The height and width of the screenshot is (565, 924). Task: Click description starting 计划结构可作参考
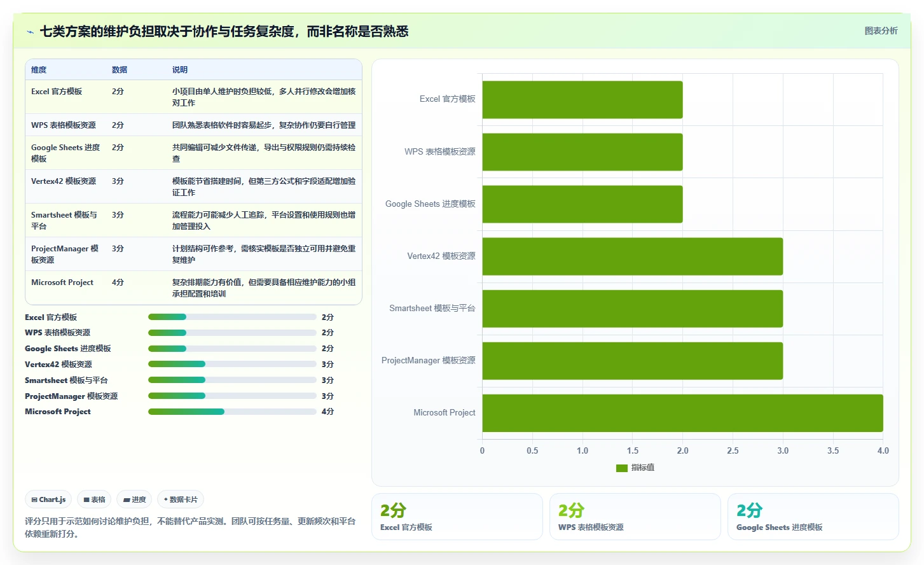click(264, 255)
